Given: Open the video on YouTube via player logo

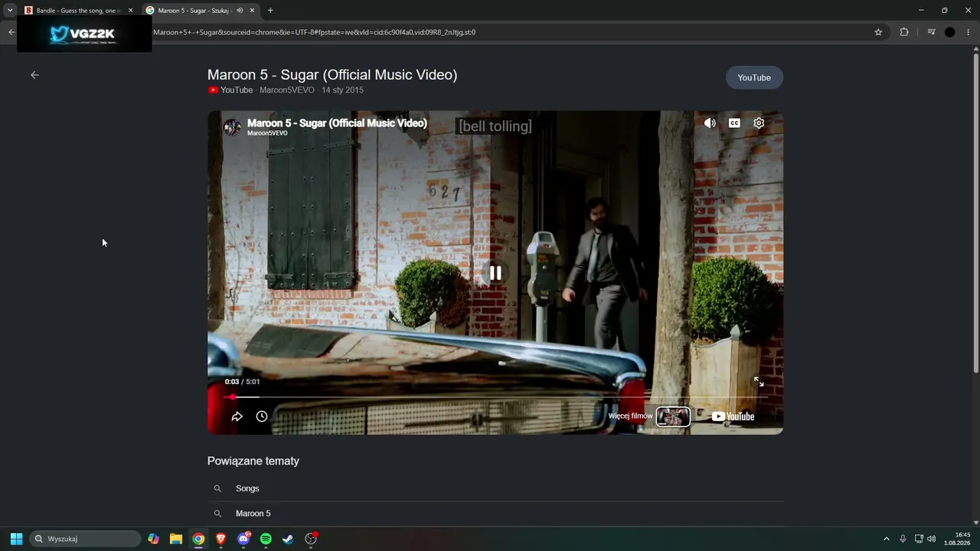Looking at the screenshot, I should coord(733,416).
